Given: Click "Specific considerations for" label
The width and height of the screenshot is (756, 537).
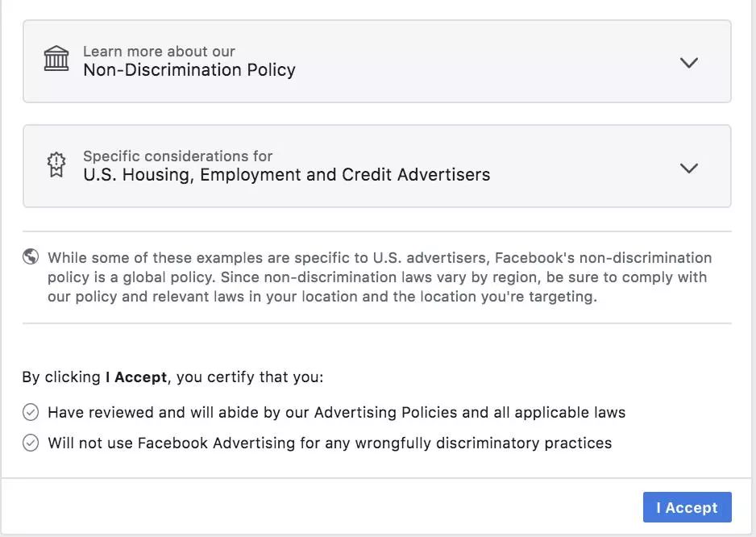Looking at the screenshot, I should [177, 156].
